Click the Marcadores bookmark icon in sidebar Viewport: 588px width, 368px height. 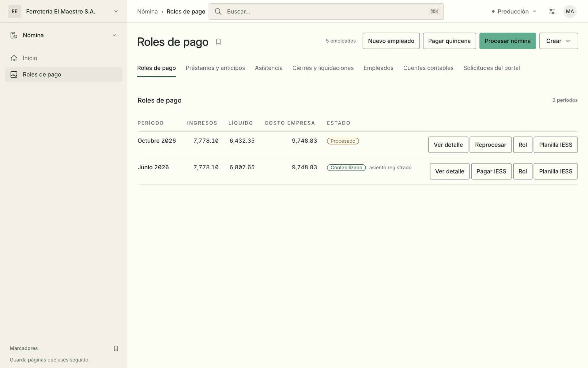pos(116,348)
